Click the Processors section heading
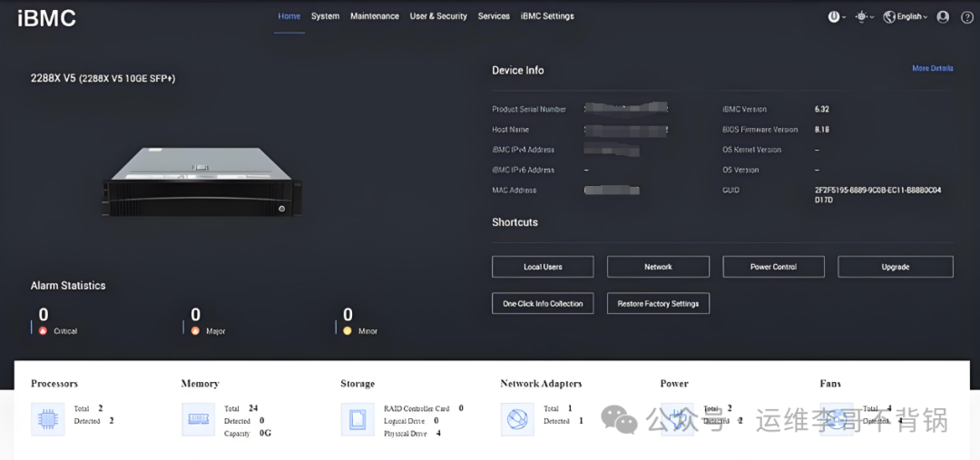The image size is (980, 460). coord(54,384)
